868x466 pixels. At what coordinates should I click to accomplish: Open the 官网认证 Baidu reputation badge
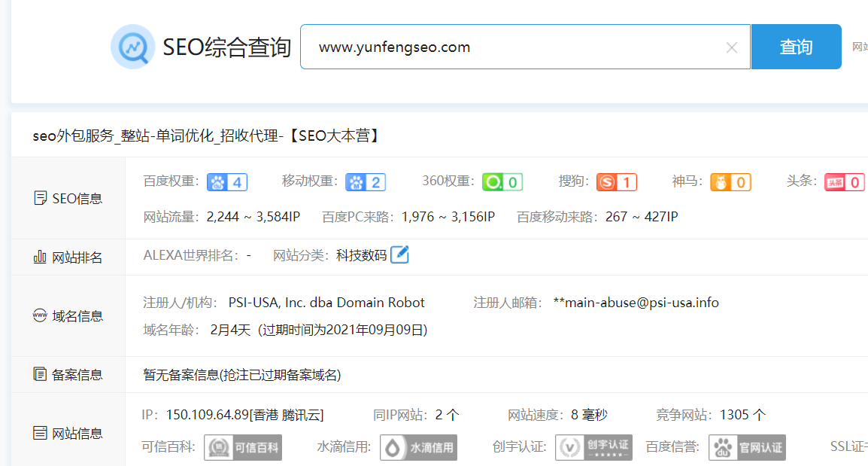click(748, 447)
